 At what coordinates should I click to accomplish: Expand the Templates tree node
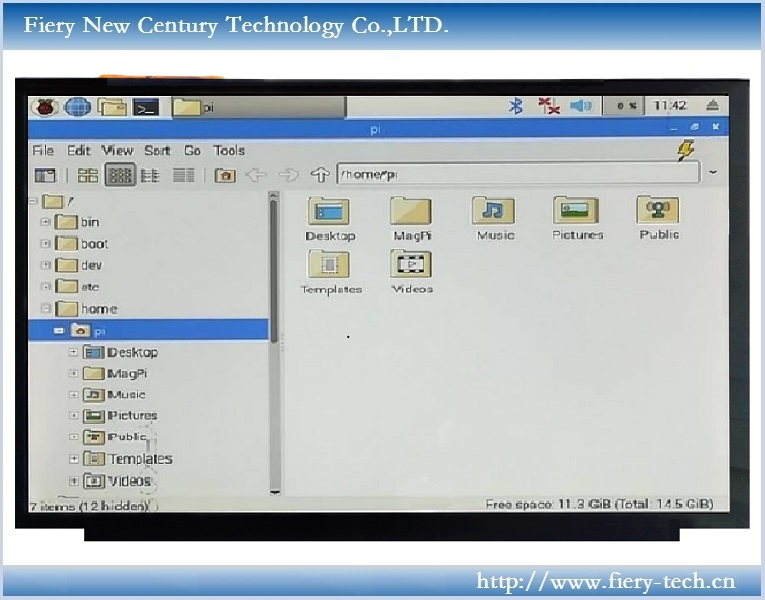(x=73, y=459)
